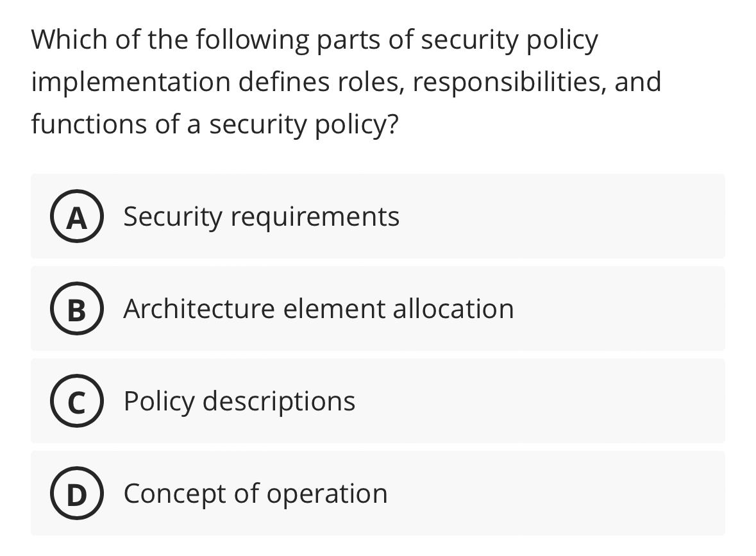Viewport: 756px width, 556px height.
Task: Click the question text about security policy
Action: point(346,81)
